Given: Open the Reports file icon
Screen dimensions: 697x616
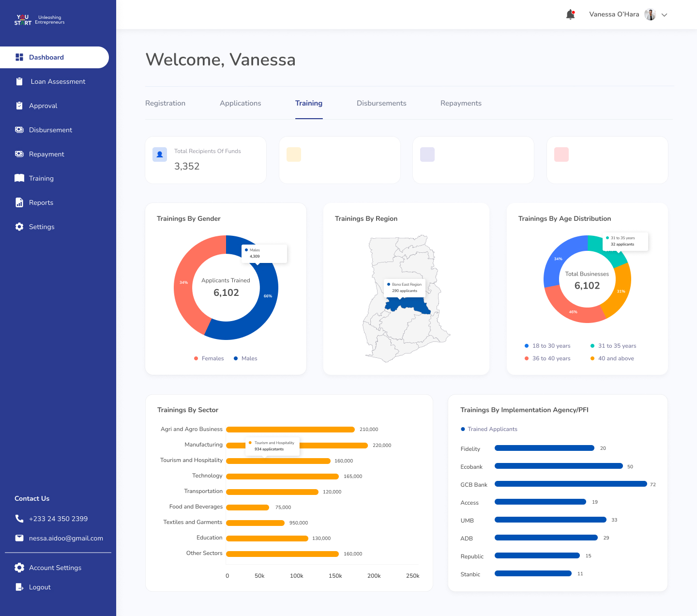Looking at the screenshot, I should pos(19,202).
